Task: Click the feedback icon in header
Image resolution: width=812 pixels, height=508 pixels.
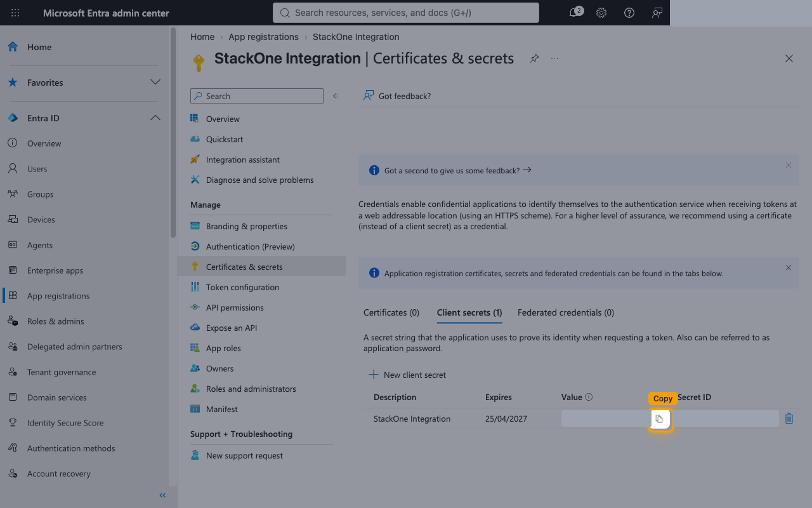Action: 657,13
